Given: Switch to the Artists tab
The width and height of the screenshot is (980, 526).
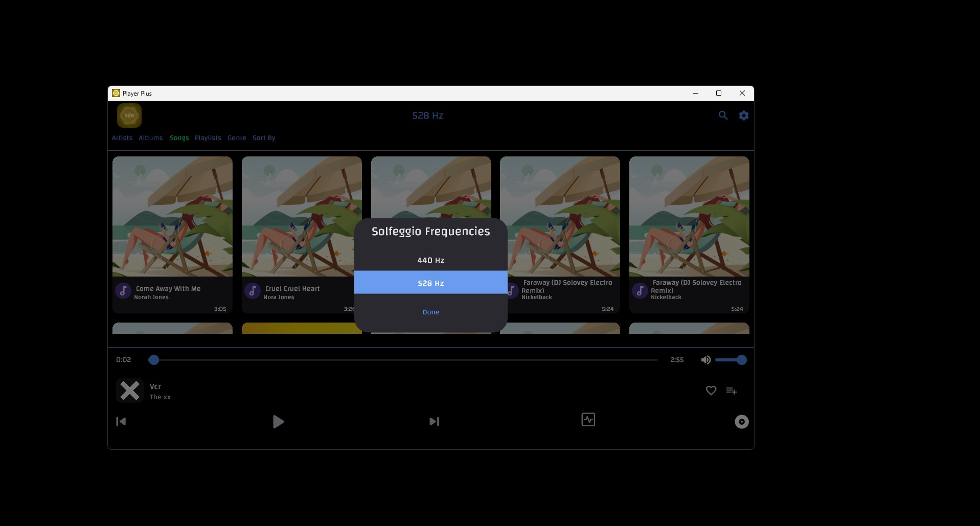Looking at the screenshot, I should 122,138.
